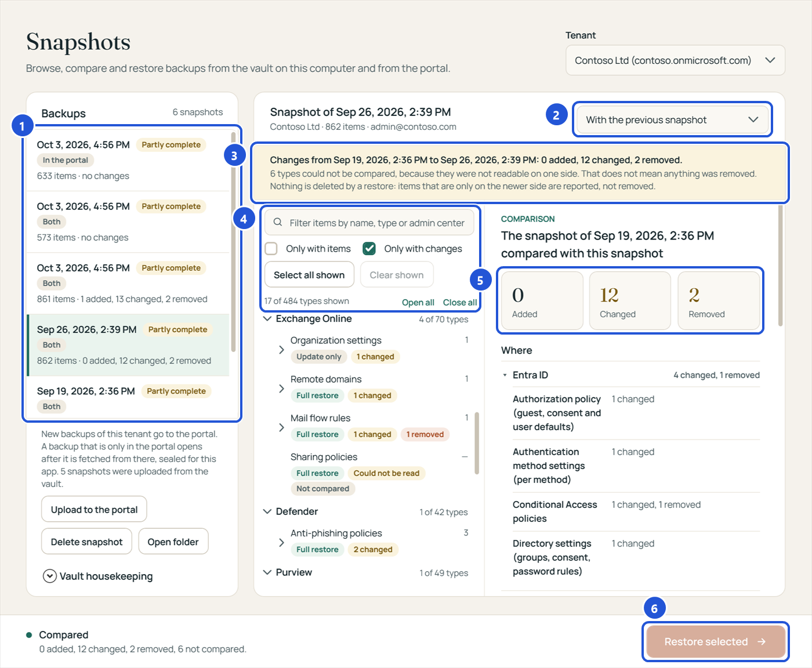This screenshot has height=668, width=812.
Task: Select the Oct 3 snapshot with 861 items
Action: coord(128,284)
